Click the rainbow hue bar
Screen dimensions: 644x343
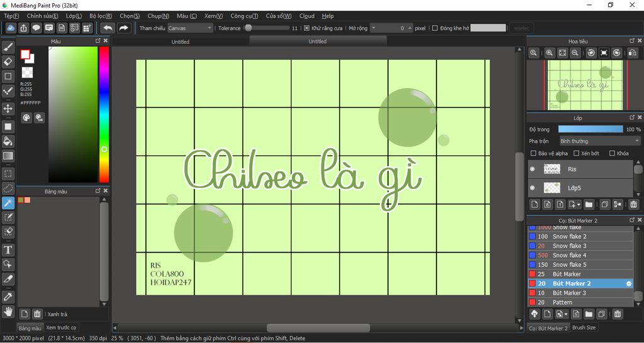[x=104, y=114]
